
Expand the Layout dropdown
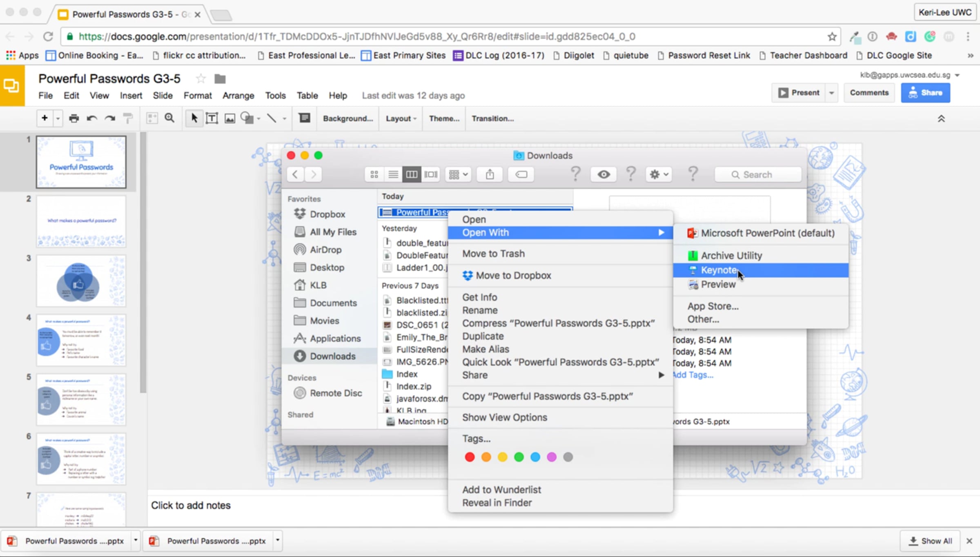point(401,118)
